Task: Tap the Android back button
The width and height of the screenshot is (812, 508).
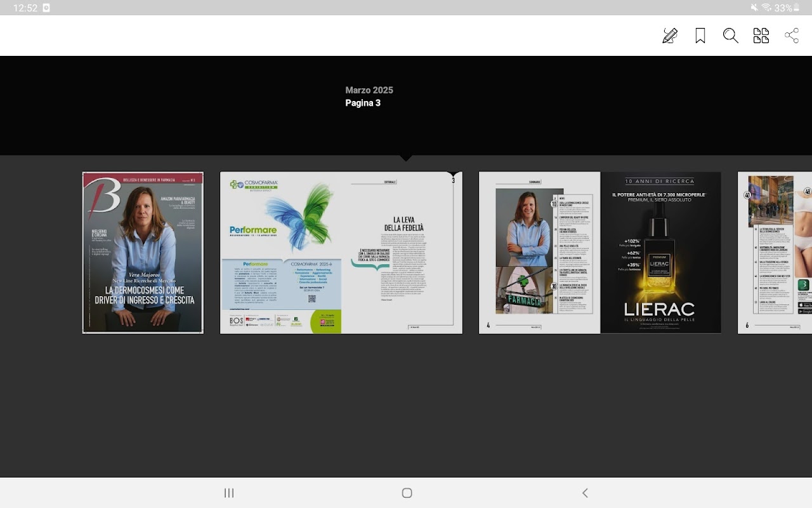Action: pos(585,493)
